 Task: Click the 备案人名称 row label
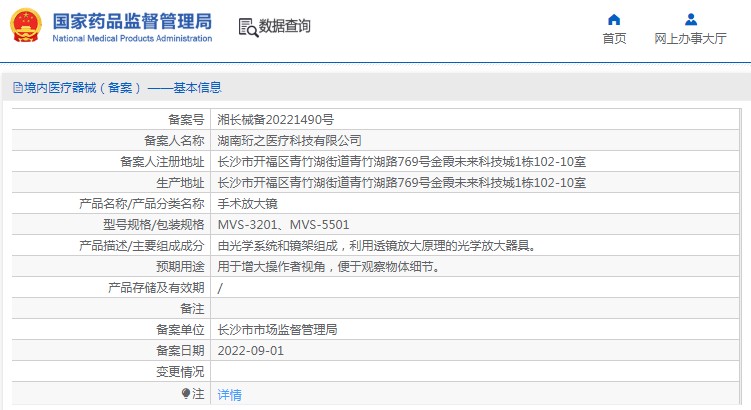point(174,141)
